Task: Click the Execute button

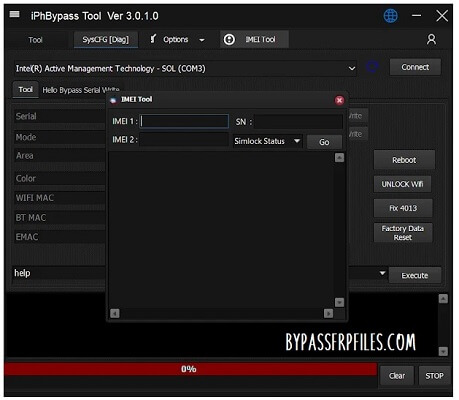Action: [x=415, y=275]
